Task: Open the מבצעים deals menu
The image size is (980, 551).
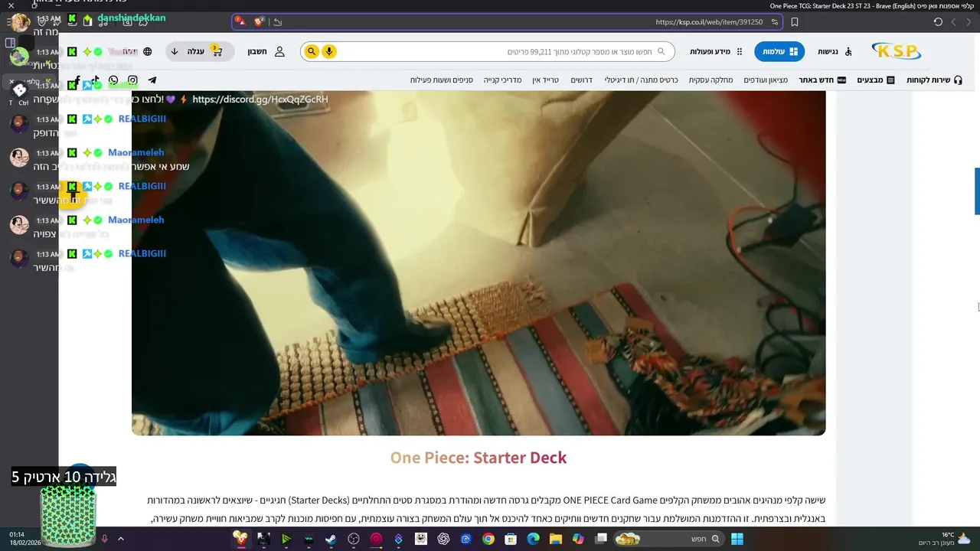Action: click(876, 80)
